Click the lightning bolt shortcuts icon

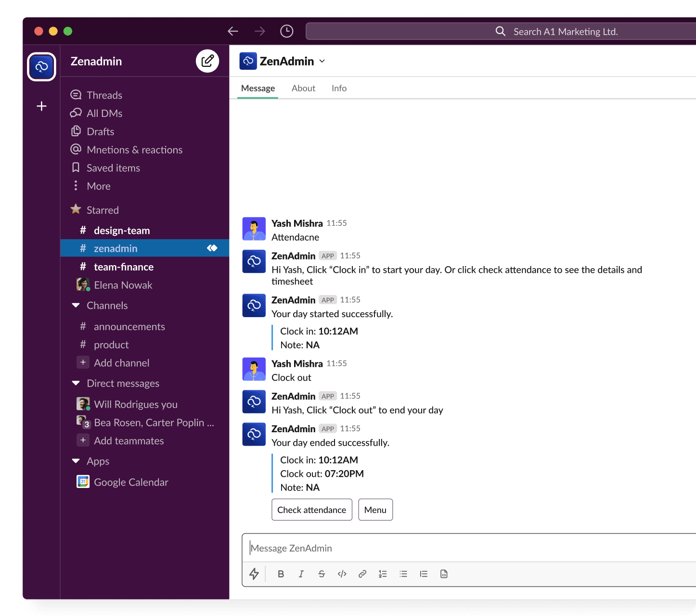coord(254,574)
